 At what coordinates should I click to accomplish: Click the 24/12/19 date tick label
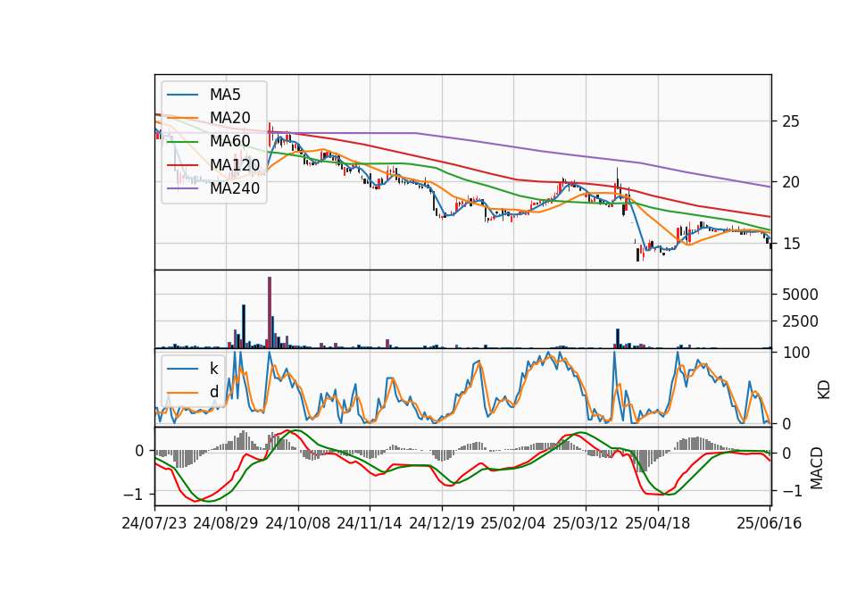pos(442,523)
